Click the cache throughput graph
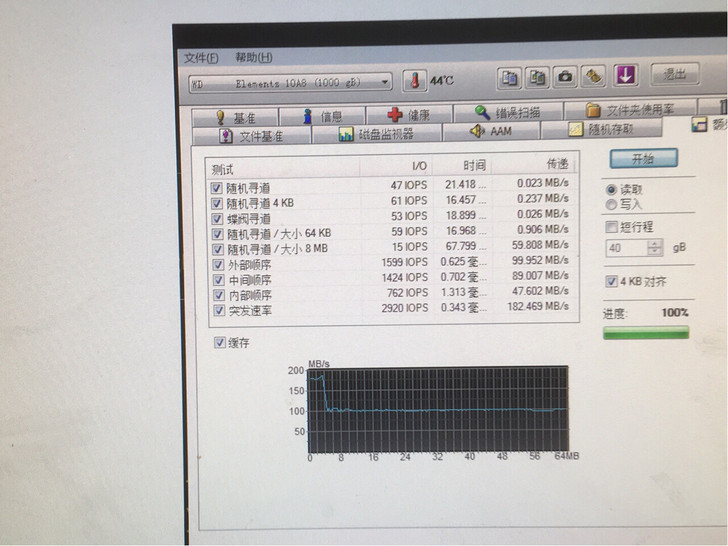Image resolution: width=728 pixels, height=546 pixels. coord(438,410)
